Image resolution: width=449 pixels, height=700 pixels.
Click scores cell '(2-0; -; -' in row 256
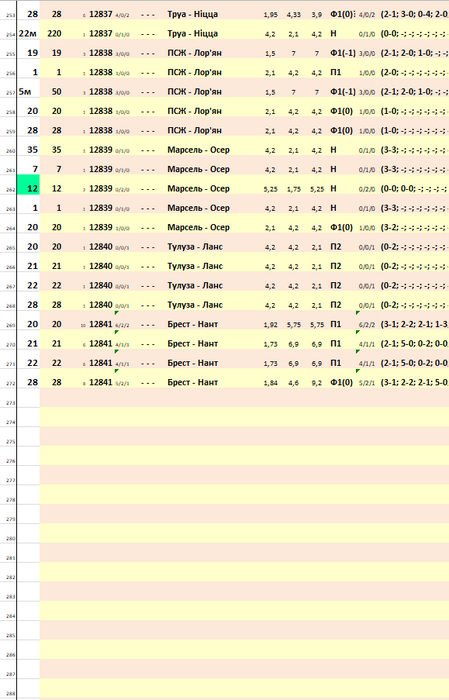pos(414,72)
